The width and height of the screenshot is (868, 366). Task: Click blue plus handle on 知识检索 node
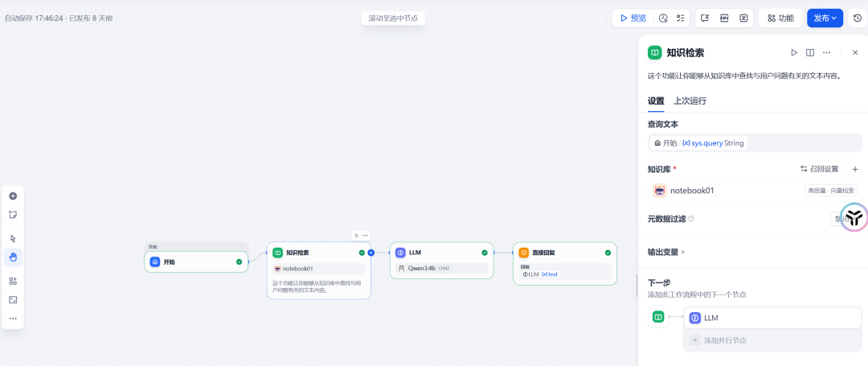(371, 253)
